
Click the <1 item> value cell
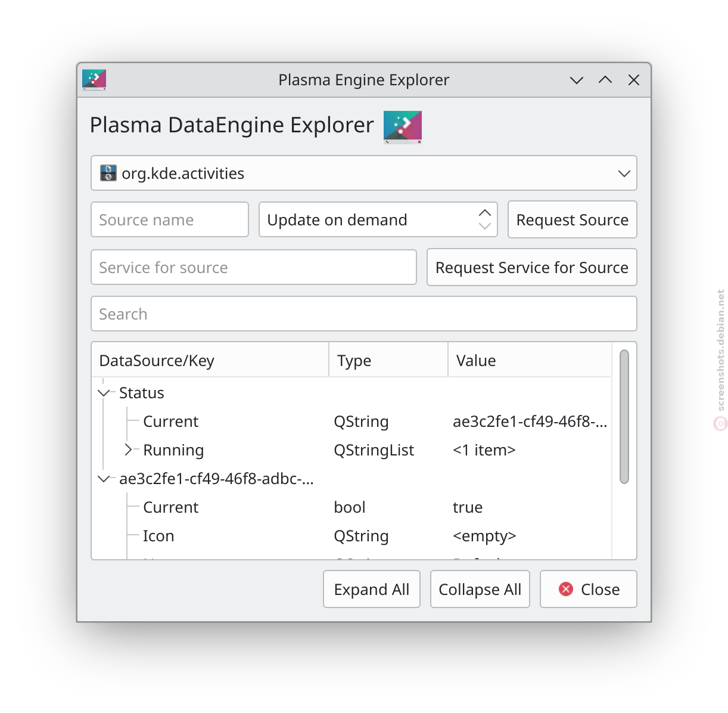[x=484, y=450]
